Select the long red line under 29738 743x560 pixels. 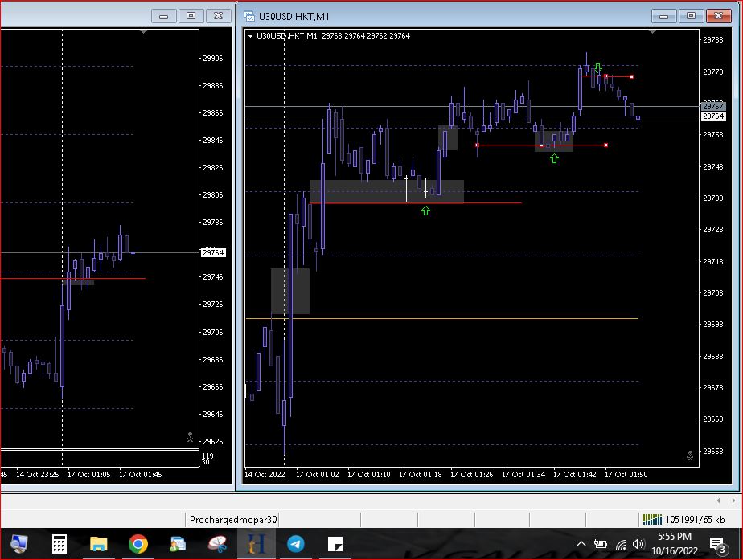(482, 202)
